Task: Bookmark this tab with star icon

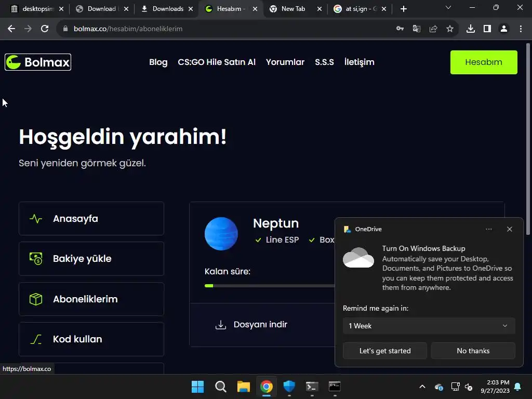Action: click(450, 29)
